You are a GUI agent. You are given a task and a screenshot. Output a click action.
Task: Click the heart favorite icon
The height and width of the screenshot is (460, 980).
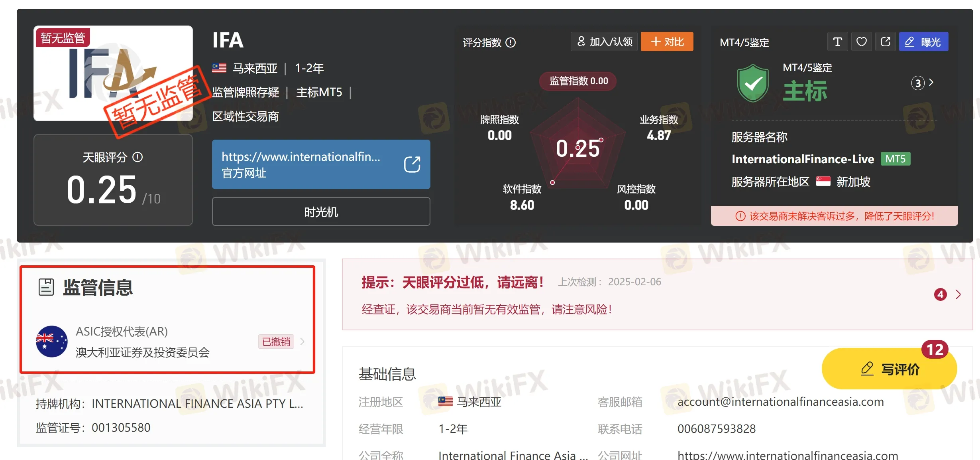click(861, 42)
